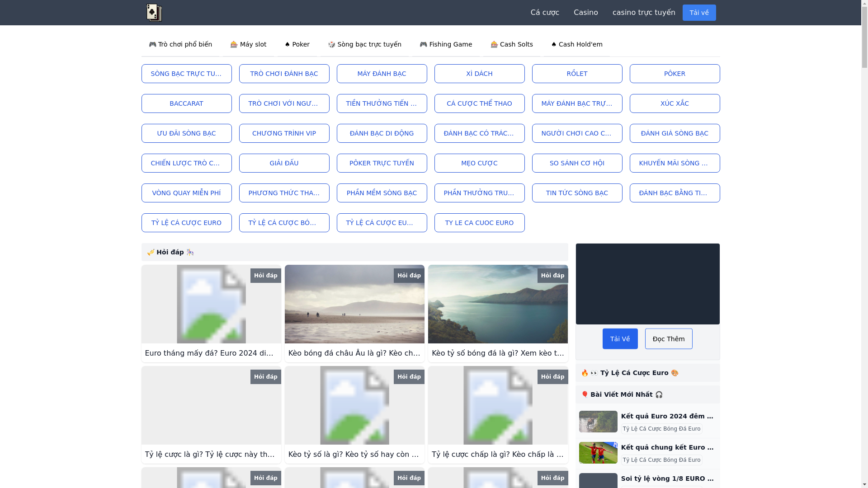Screen dimensions: 868x488
Task: Open TRÒ CHƠI ĐÁNH BẠC category
Action: tap(284, 74)
